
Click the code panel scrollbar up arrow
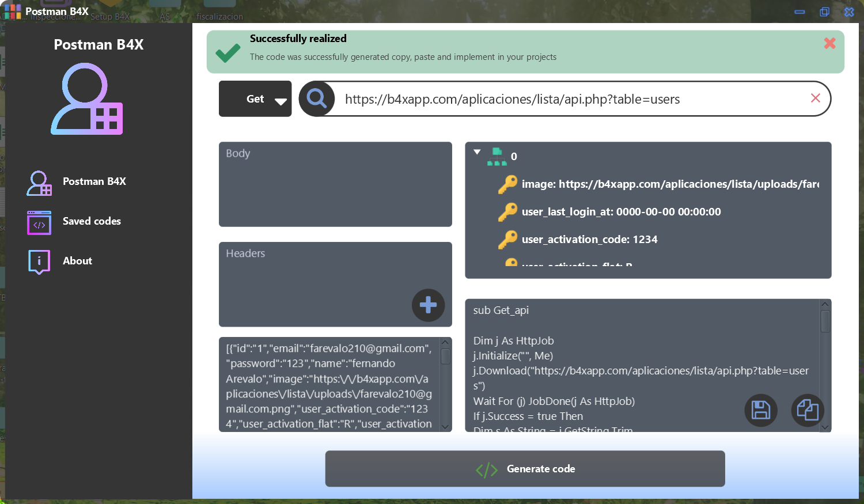pyautogui.click(x=825, y=304)
